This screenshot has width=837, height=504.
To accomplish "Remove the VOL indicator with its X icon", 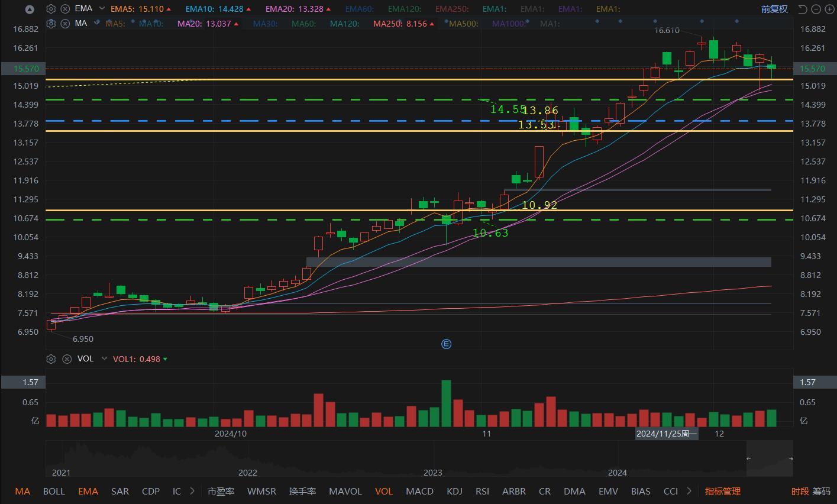I will click(x=66, y=358).
